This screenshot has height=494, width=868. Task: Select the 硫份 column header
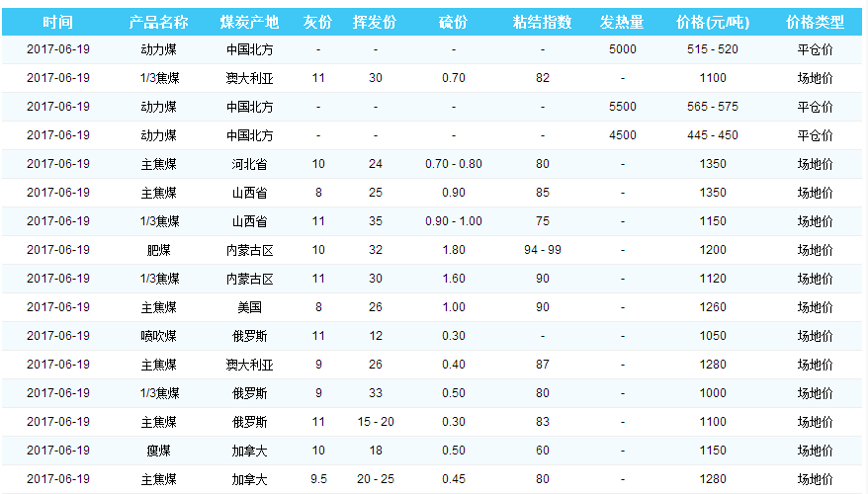[454, 22]
